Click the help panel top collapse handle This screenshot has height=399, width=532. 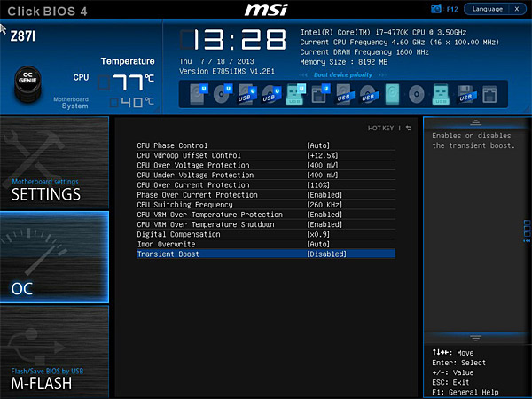pos(475,122)
